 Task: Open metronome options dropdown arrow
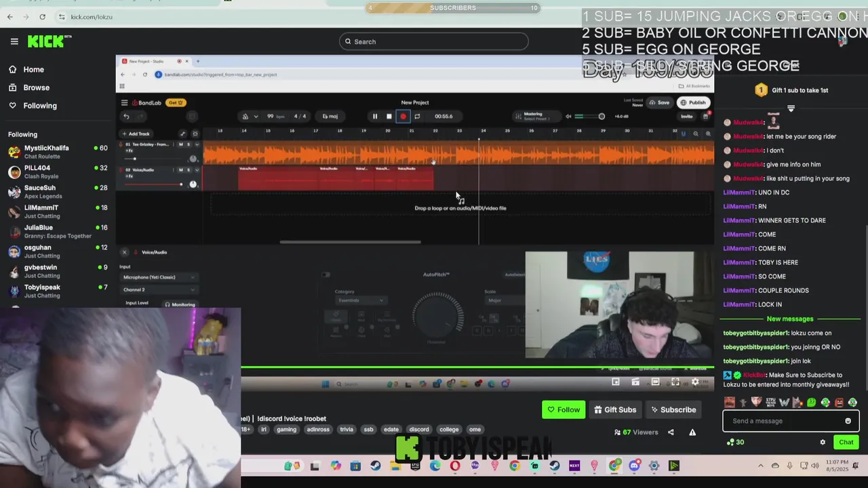[x=256, y=116]
